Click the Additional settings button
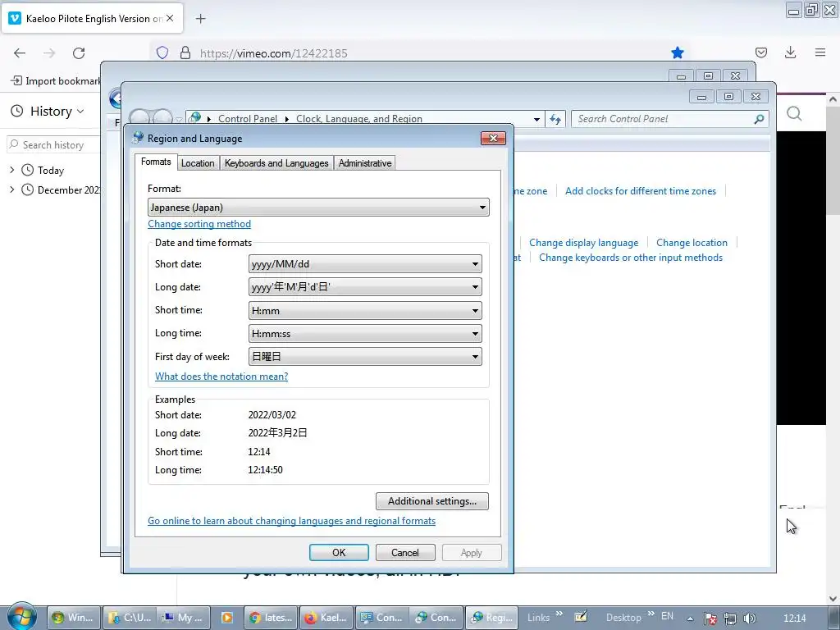This screenshot has width=840, height=630. click(x=431, y=501)
